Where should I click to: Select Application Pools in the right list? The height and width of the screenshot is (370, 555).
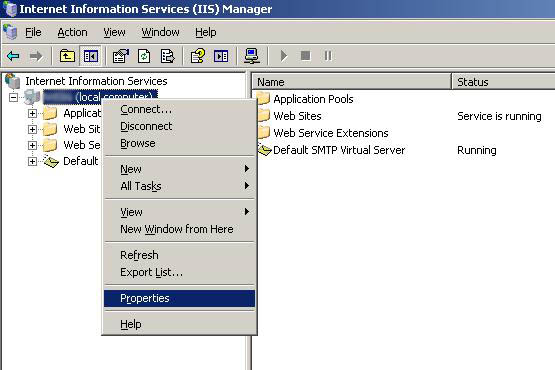pos(313,99)
